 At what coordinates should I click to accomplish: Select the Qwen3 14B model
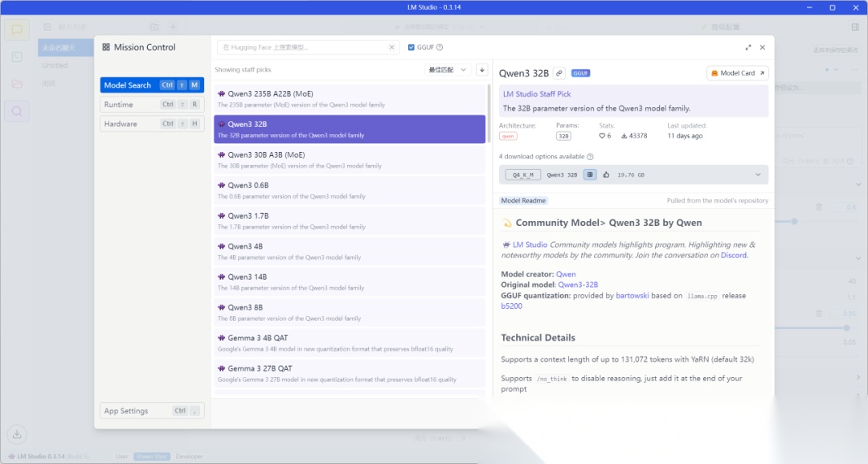(x=350, y=281)
